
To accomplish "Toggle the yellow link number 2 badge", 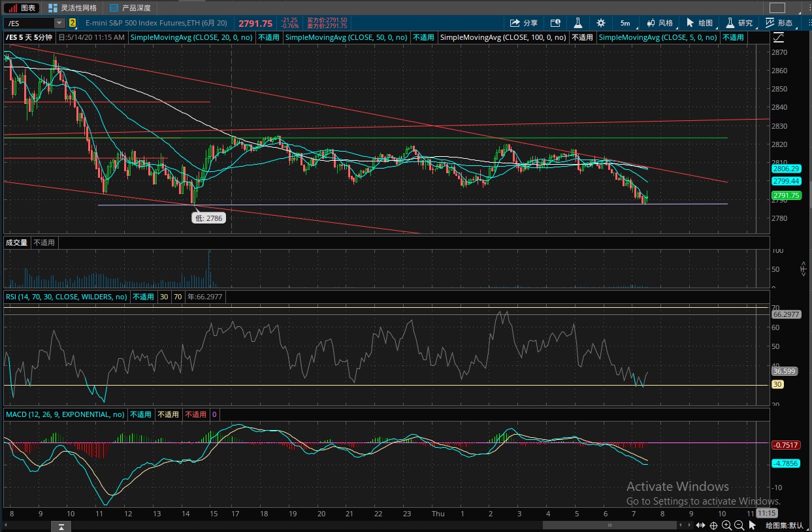I will tap(73, 23).
